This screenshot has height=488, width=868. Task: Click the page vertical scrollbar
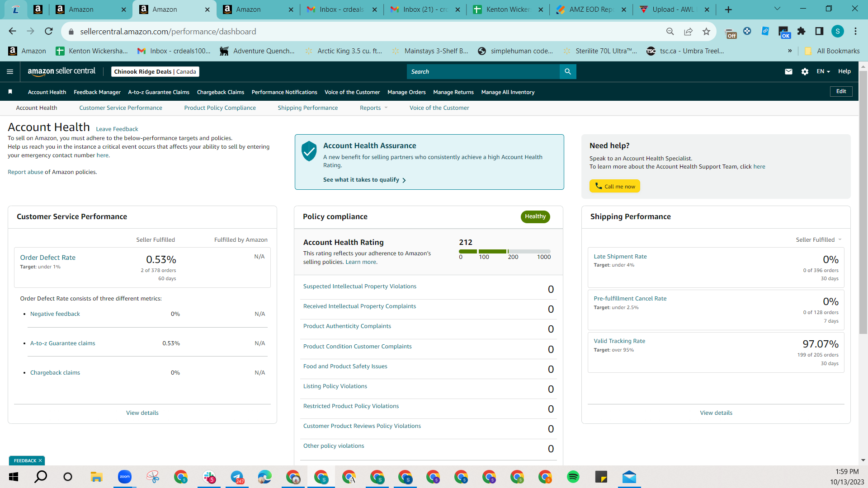point(863,202)
